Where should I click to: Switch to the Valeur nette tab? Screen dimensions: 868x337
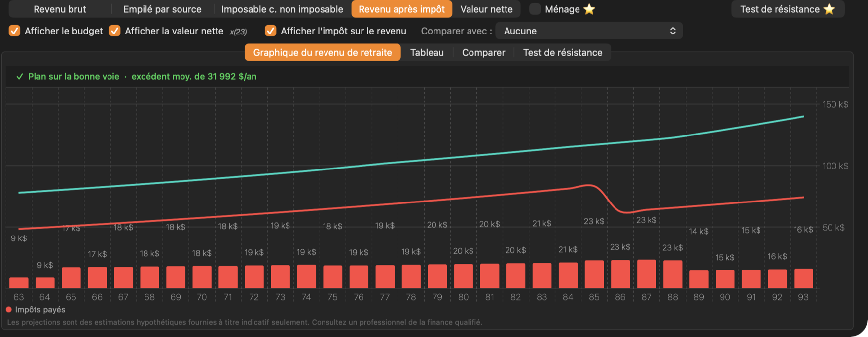point(486,9)
